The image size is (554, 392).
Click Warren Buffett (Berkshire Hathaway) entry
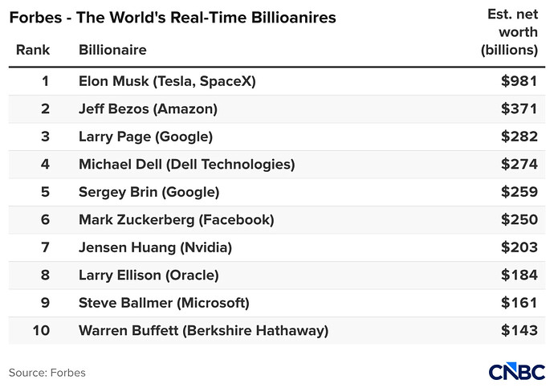[203, 331]
